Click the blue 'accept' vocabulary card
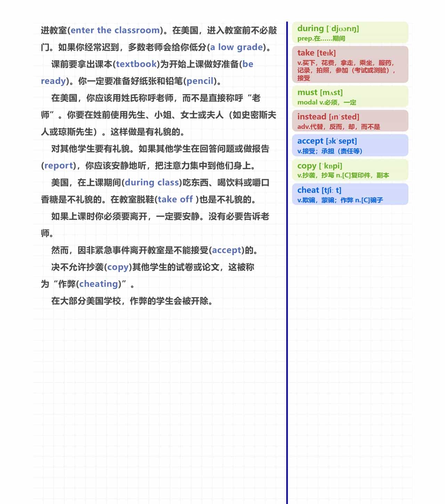This screenshot has height=504, width=445. pyautogui.click(x=350, y=145)
